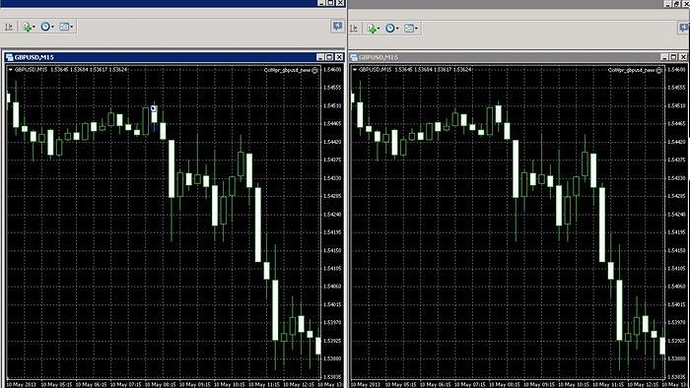Click the Periodicity clock icon in grey inactive terminal

(x=389, y=28)
